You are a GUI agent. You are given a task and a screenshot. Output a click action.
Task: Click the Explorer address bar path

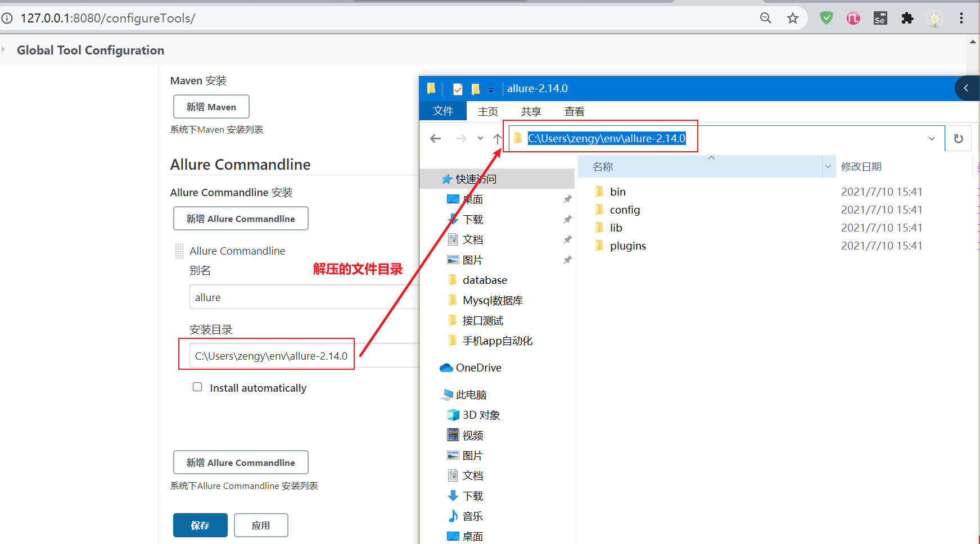[x=606, y=138]
